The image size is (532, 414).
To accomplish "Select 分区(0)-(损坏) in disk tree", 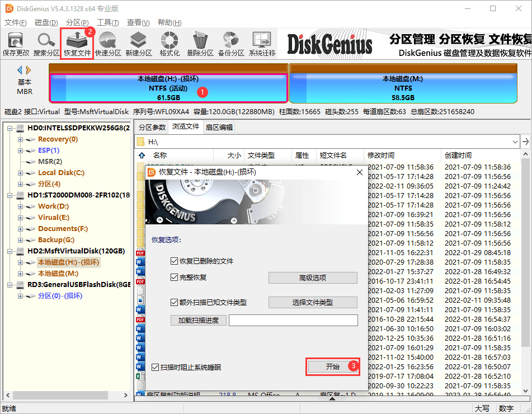I will [x=60, y=296].
